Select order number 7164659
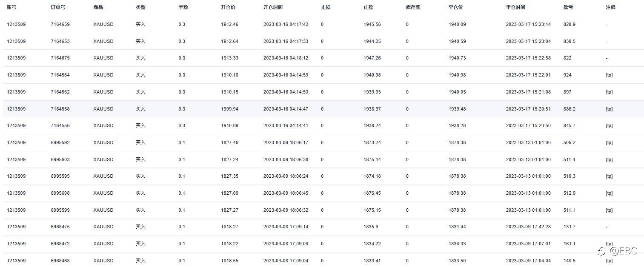This screenshot has height=267, width=644. (x=60, y=24)
